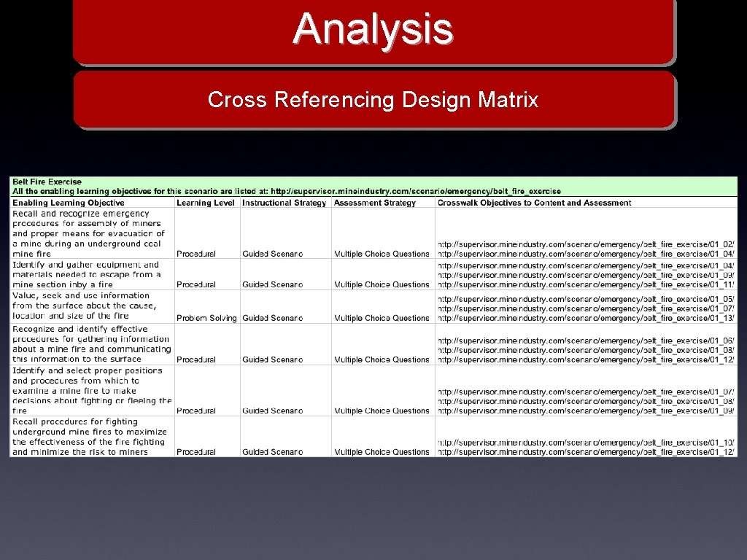Viewport: 747px width, 560px height.
Task: Click the Cross Referencing Design Matrix banner
Action: [x=373, y=101]
